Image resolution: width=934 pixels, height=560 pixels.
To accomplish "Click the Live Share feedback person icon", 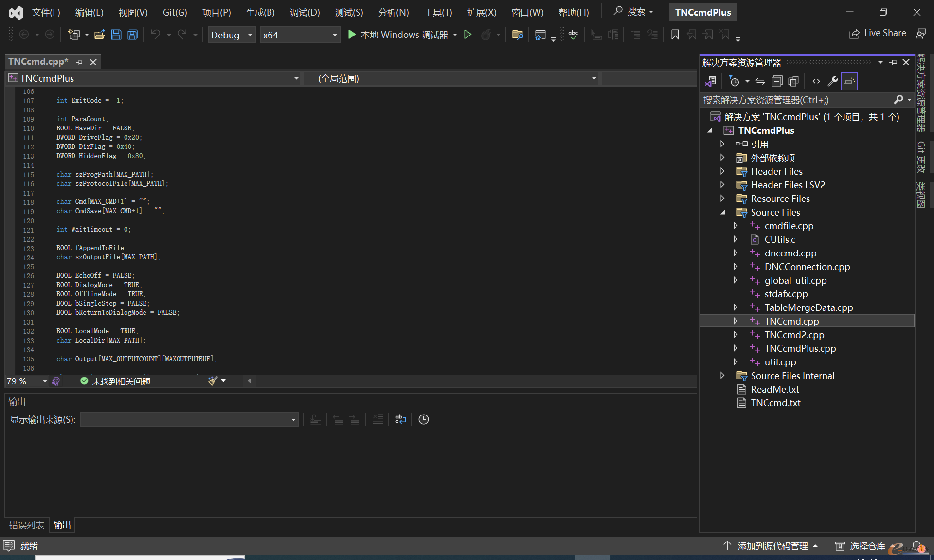I will pos(921,34).
